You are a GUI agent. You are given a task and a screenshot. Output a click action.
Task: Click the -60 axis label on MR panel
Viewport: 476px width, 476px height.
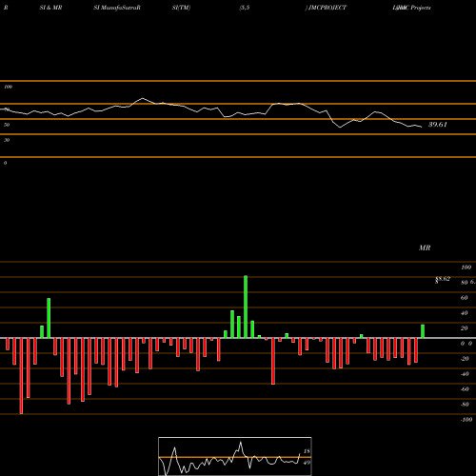tap(465, 389)
